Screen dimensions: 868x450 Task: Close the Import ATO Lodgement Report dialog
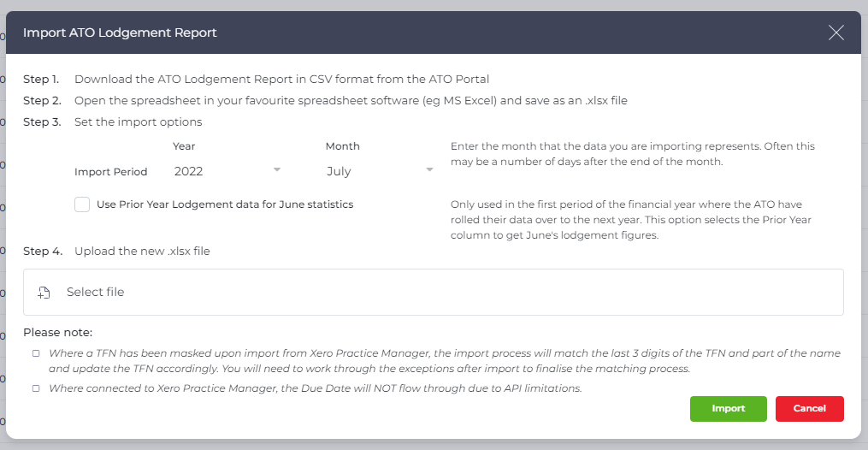pyautogui.click(x=836, y=33)
